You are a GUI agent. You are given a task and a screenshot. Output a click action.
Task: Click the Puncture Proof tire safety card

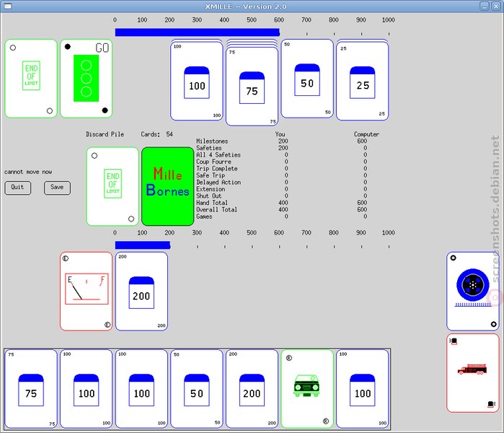(x=473, y=292)
